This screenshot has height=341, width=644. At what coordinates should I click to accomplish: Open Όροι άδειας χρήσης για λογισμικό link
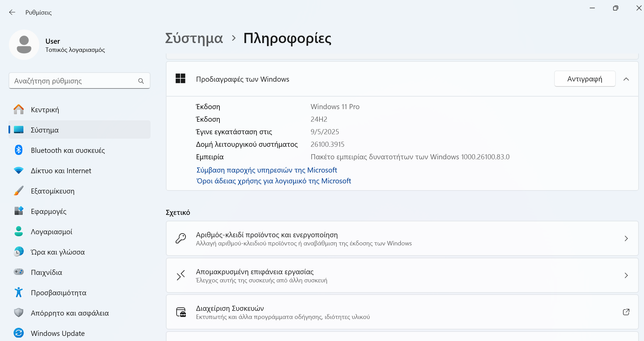click(x=274, y=181)
